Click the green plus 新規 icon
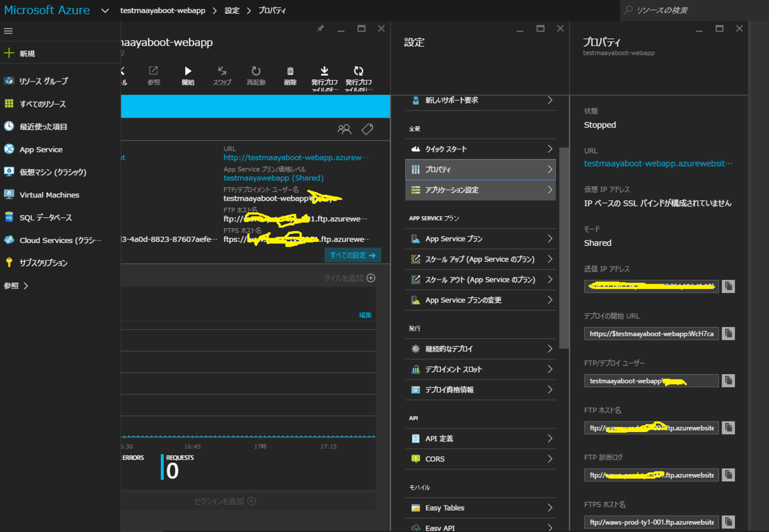The height and width of the screenshot is (532, 769). click(x=8, y=53)
